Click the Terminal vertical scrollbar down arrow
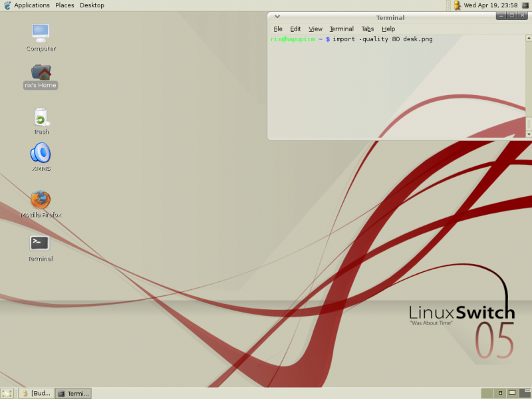Viewport: 532px width, 399px height. click(529, 134)
